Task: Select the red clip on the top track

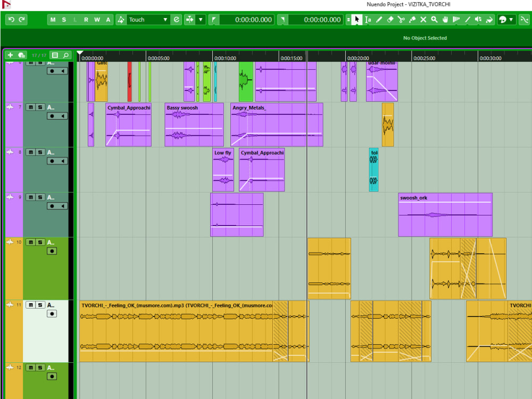Action: point(130,81)
